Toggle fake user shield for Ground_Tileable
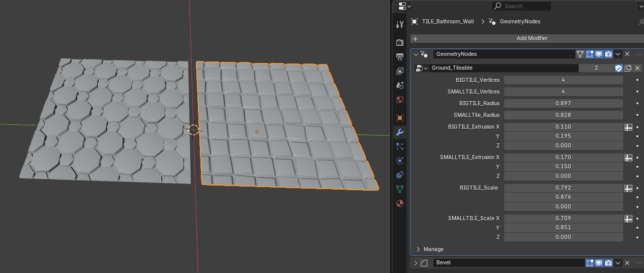The height and width of the screenshot is (273, 644). [x=619, y=68]
